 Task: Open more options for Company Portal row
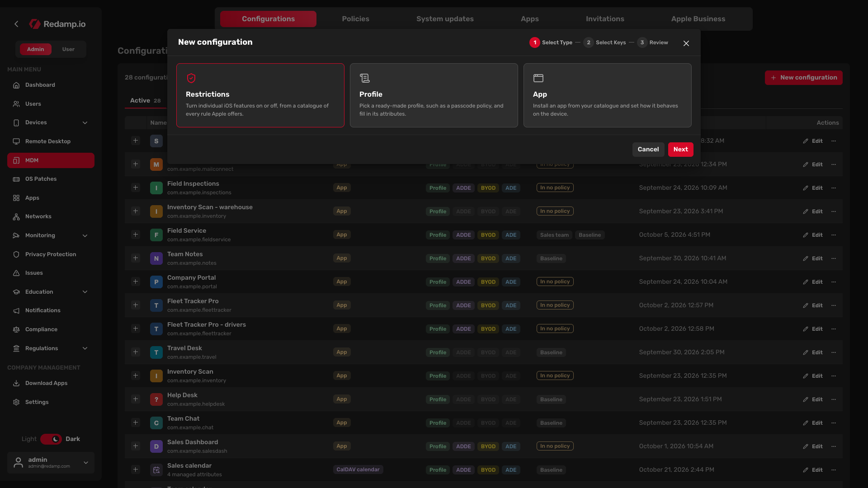coord(834,282)
